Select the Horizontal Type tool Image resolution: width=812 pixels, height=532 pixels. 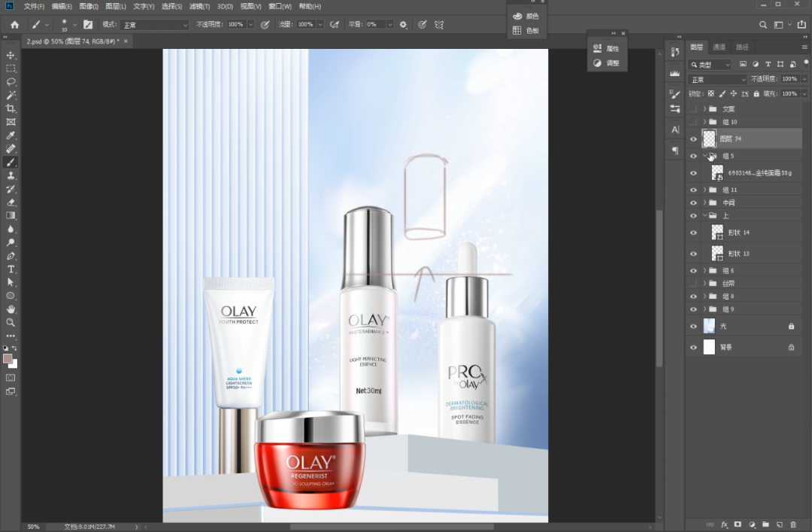pyautogui.click(x=11, y=269)
